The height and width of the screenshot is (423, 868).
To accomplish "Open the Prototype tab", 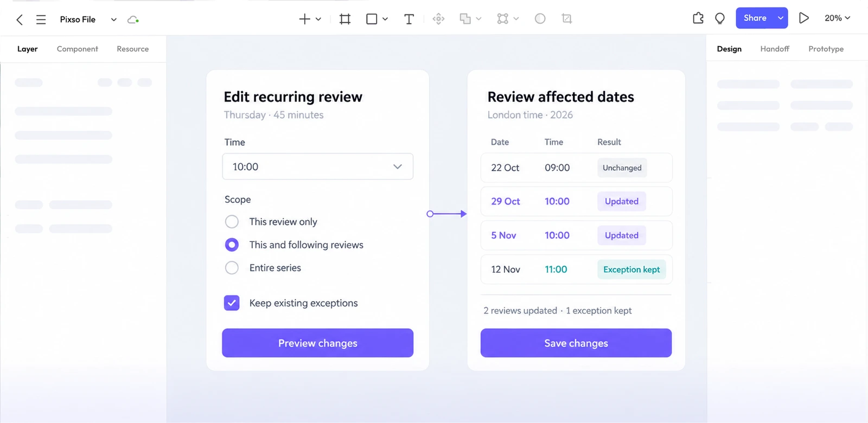I will (826, 49).
